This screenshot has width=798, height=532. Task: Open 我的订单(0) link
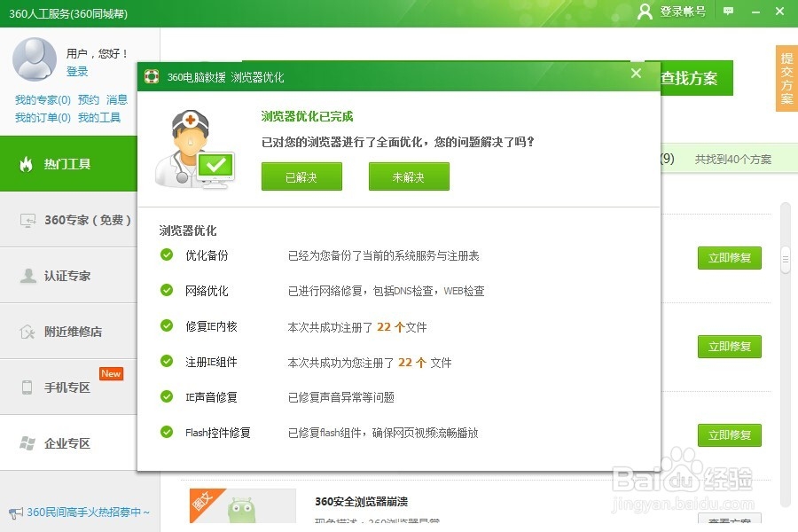pyautogui.click(x=43, y=118)
